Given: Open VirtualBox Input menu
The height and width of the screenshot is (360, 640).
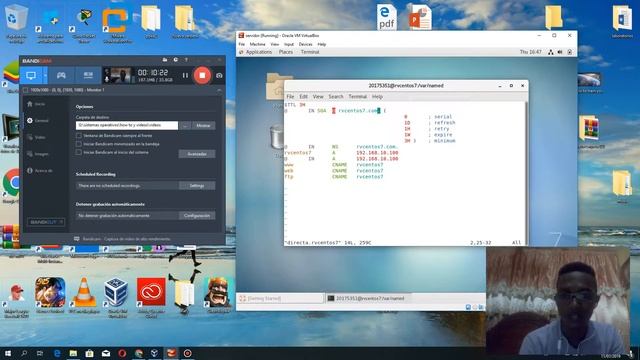Looking at the screenshot, I should pyautogui.click(x=289, y=44).
